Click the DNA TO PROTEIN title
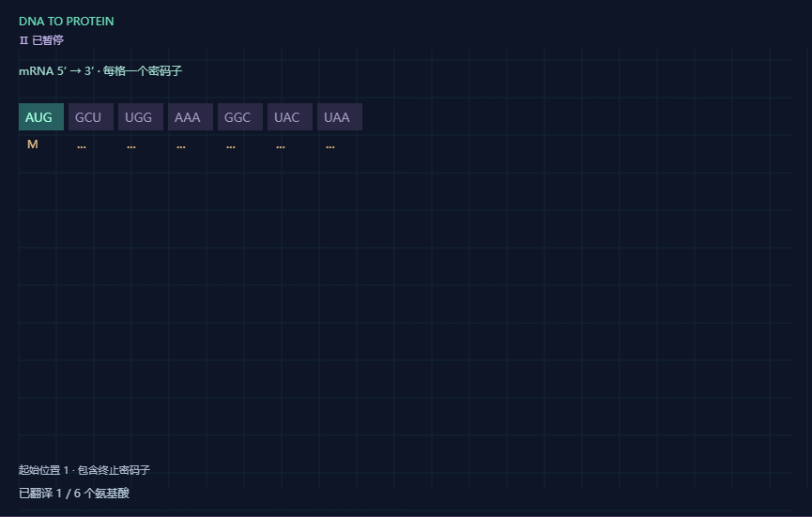The width and height of the screenshot is (812, 517). (67, 22)
